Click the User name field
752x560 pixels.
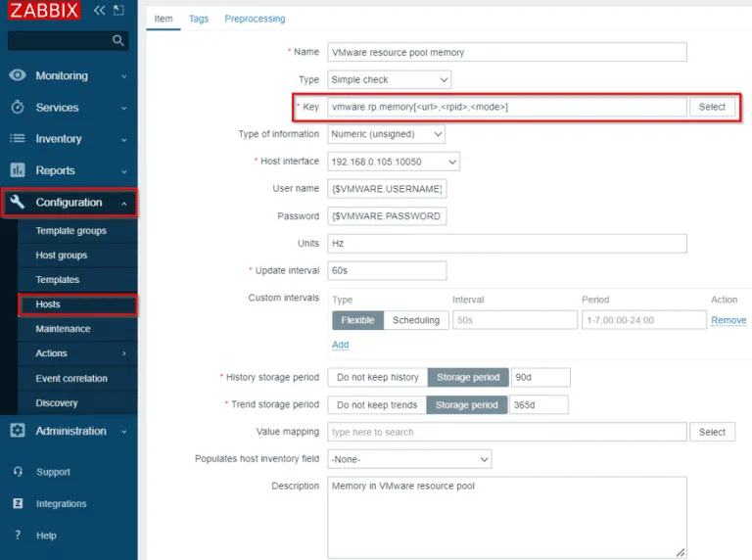387,189
